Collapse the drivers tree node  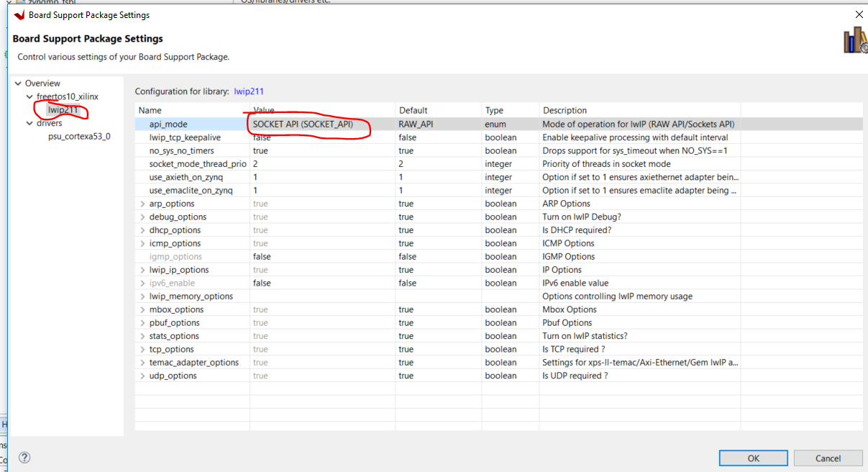pyautogui.click(x=29, y=123)
